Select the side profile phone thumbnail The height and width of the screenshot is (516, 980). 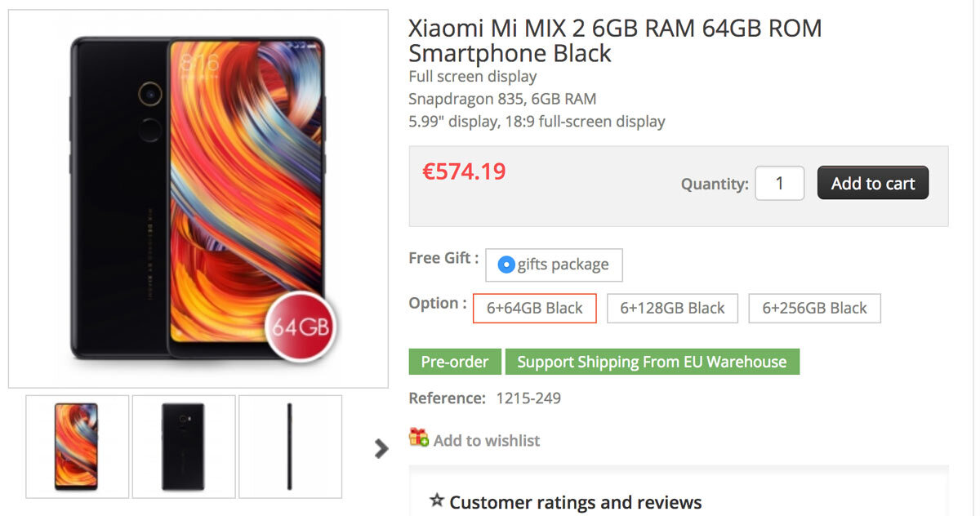pos(290,447)
